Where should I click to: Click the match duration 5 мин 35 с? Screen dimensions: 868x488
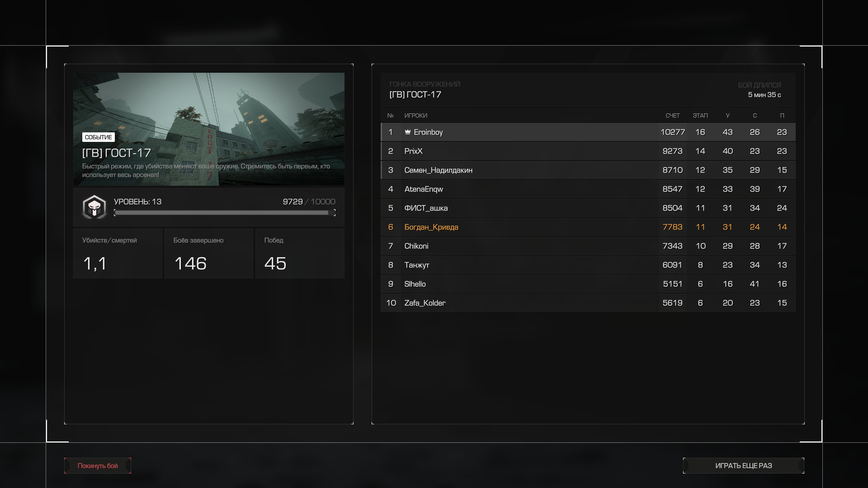tap(764, 95)
